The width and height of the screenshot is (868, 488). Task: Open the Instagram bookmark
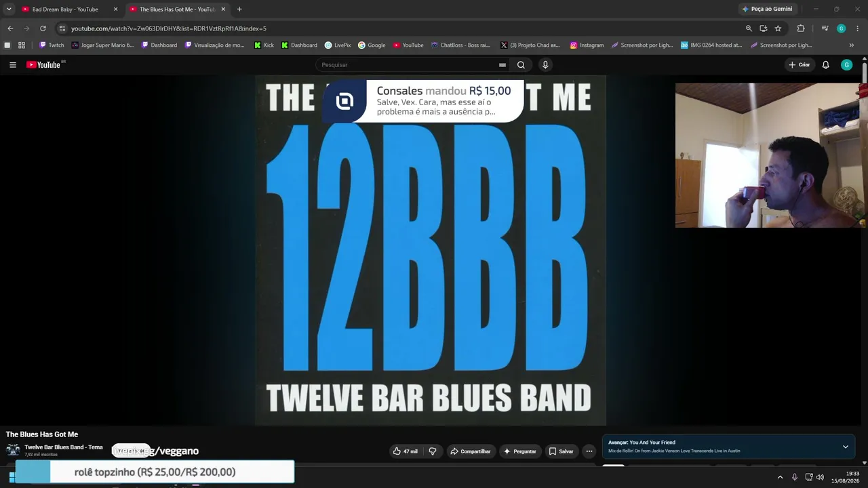click(x=587, y=45)
